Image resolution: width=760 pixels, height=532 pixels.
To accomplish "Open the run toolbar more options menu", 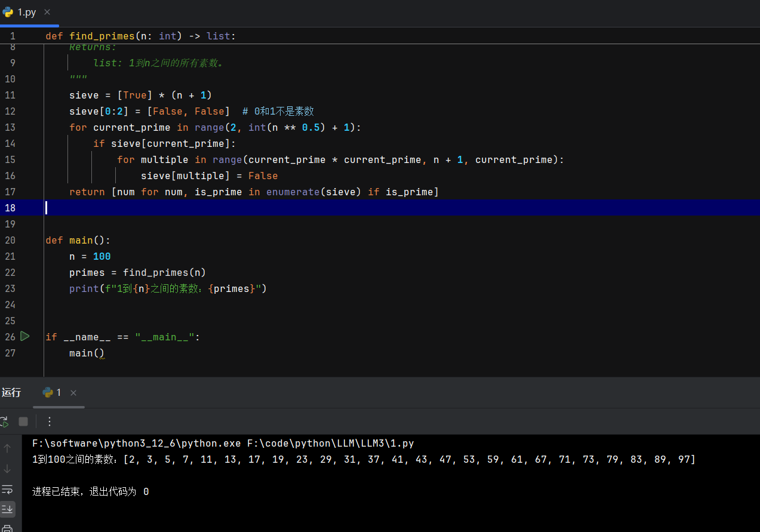I will click(x=50, y=422).
